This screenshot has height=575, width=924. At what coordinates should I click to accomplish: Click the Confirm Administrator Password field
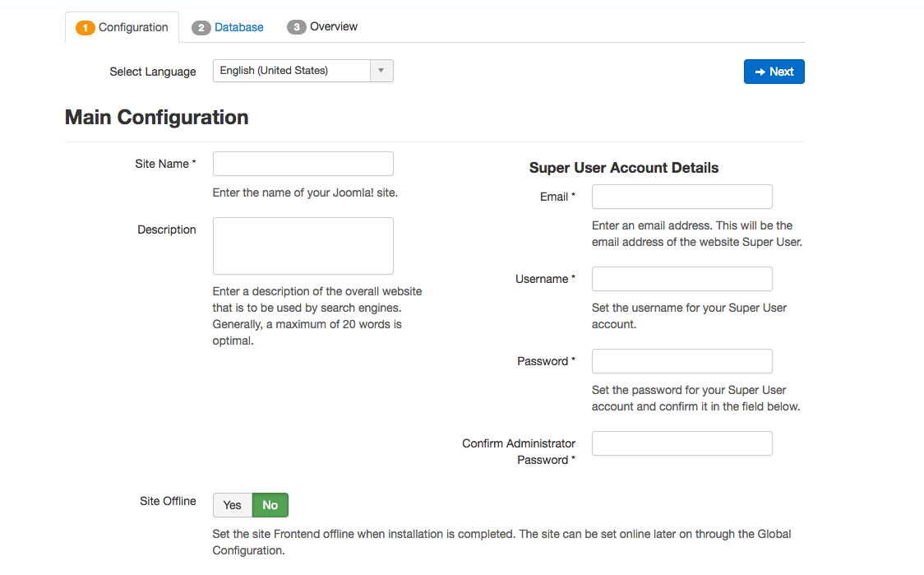click(x=681, y=443)
